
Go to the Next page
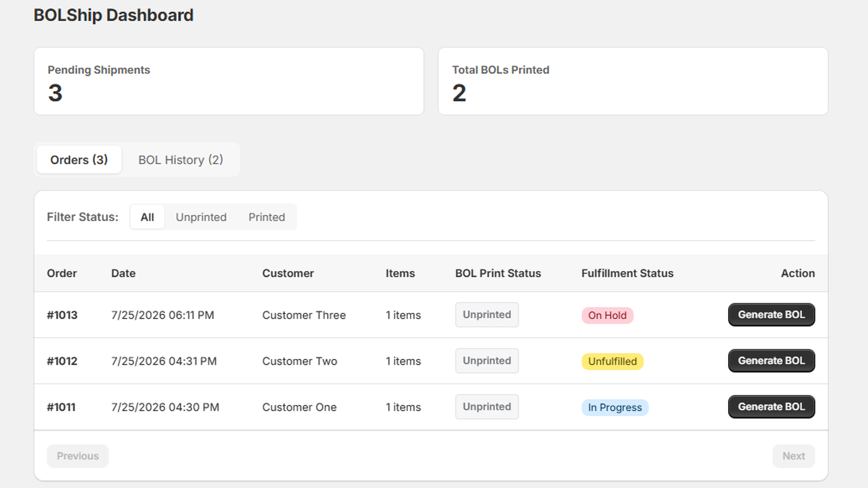794,456
